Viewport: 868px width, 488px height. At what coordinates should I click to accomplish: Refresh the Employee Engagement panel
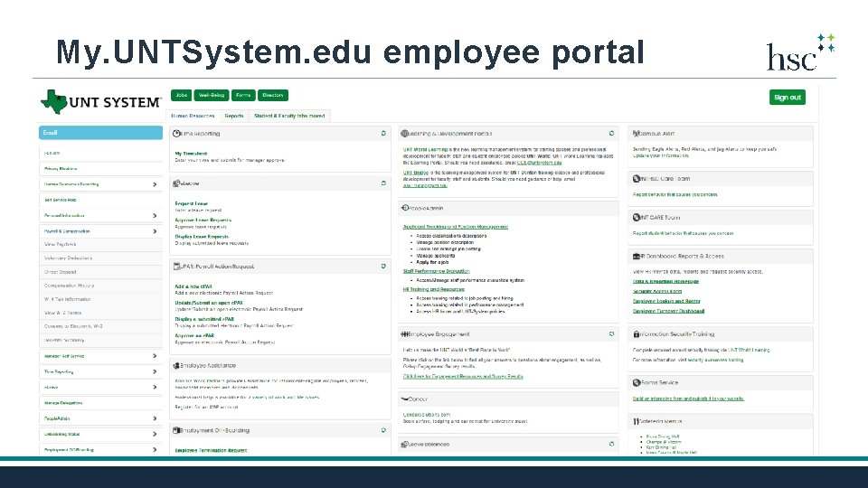point(611,334)
